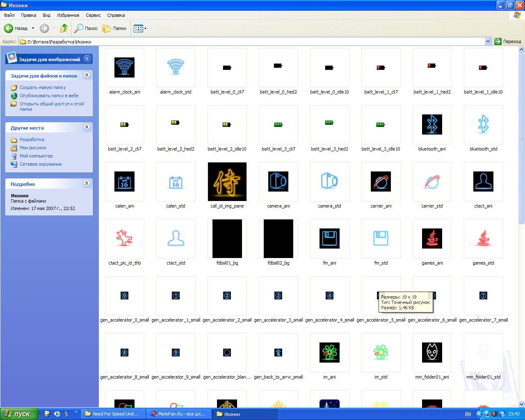
Task: Select the mm_folder01_ani mask icon
Action: (x=432, y=353)
